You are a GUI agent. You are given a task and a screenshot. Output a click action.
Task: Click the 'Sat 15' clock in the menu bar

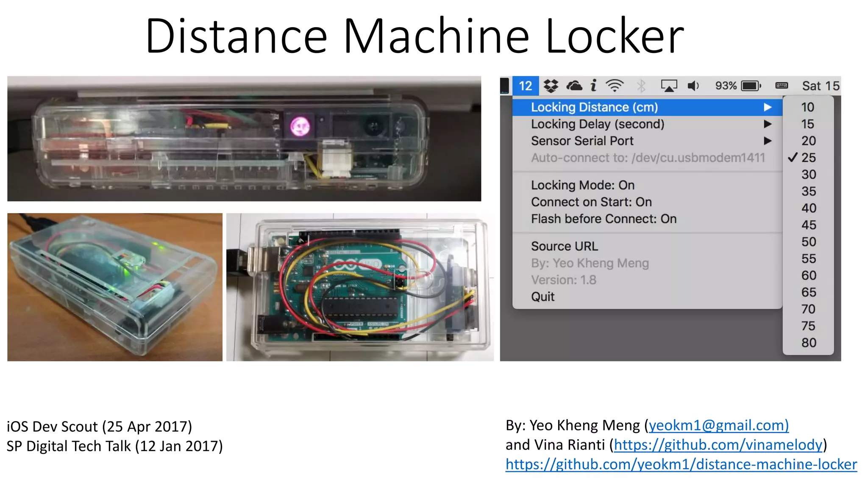coord(821,86)
